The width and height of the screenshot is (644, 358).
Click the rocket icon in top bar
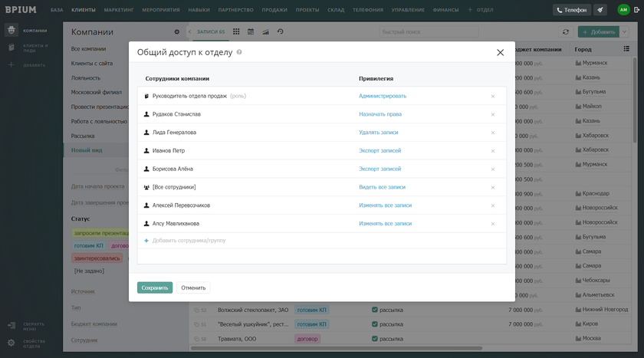[600, 10]
